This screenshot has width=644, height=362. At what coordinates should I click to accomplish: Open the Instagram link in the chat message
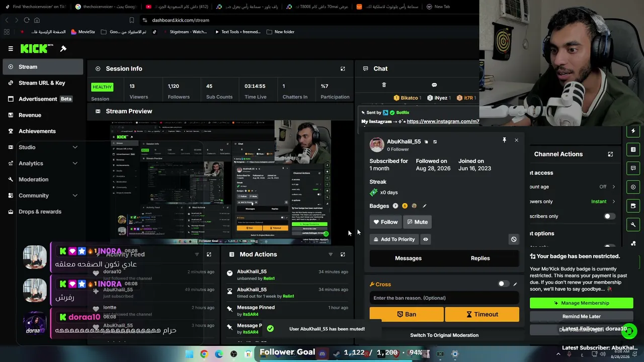tap(443, 121)
